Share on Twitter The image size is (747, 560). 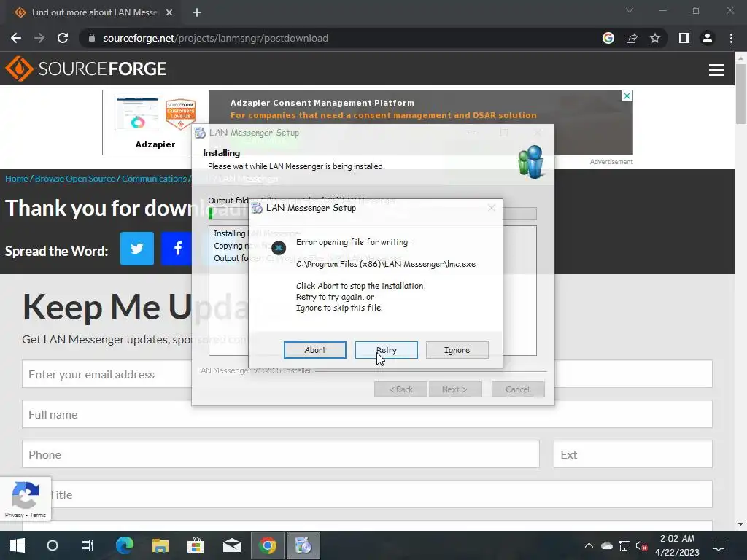136,249
